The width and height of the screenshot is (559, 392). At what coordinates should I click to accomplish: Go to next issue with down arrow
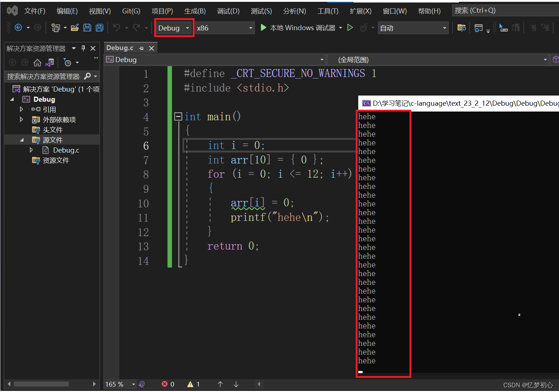point(236,384)
